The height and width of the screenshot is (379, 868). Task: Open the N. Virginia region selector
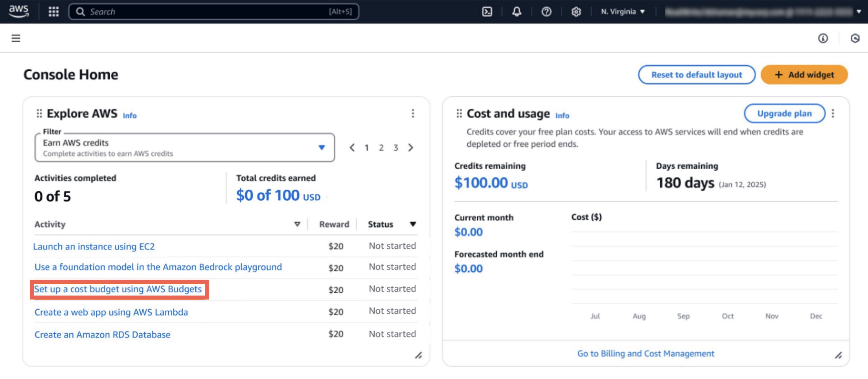pyautogui.click(x=622, y=11)
